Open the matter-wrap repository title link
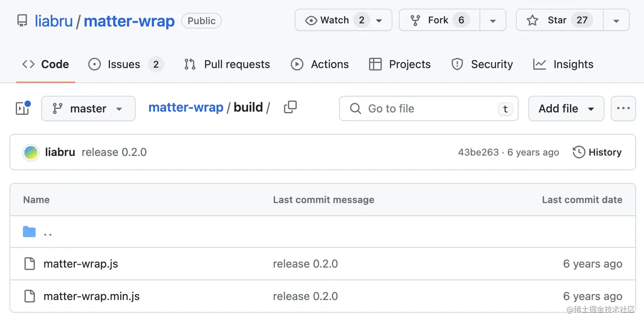This screenshot has height=323, width=644. tap(129, 21)
